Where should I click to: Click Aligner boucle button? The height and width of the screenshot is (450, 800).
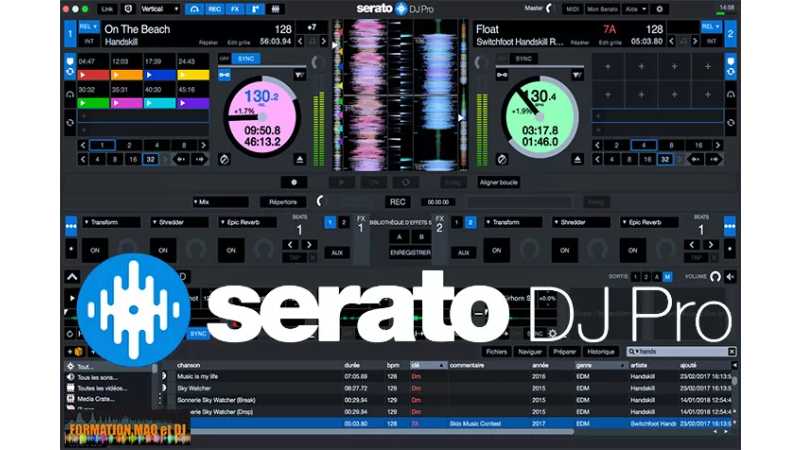click(x=499, y=182)
